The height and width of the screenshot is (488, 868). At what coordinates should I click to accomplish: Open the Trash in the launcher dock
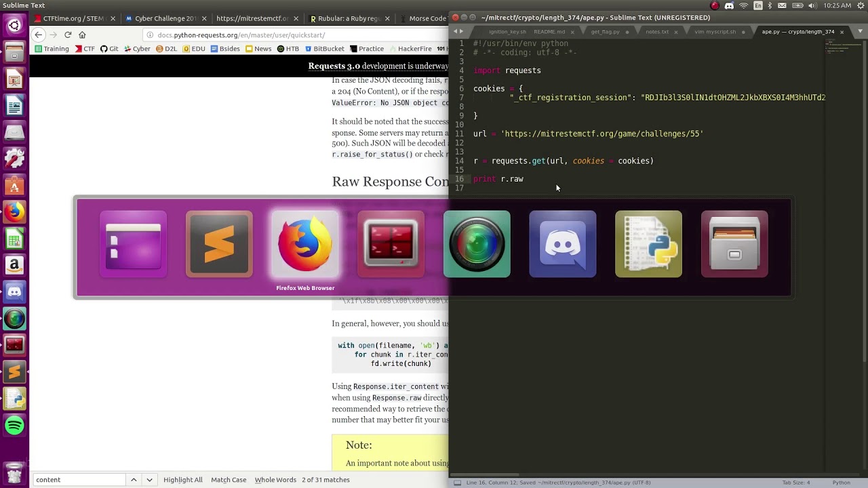click(14, 472)
